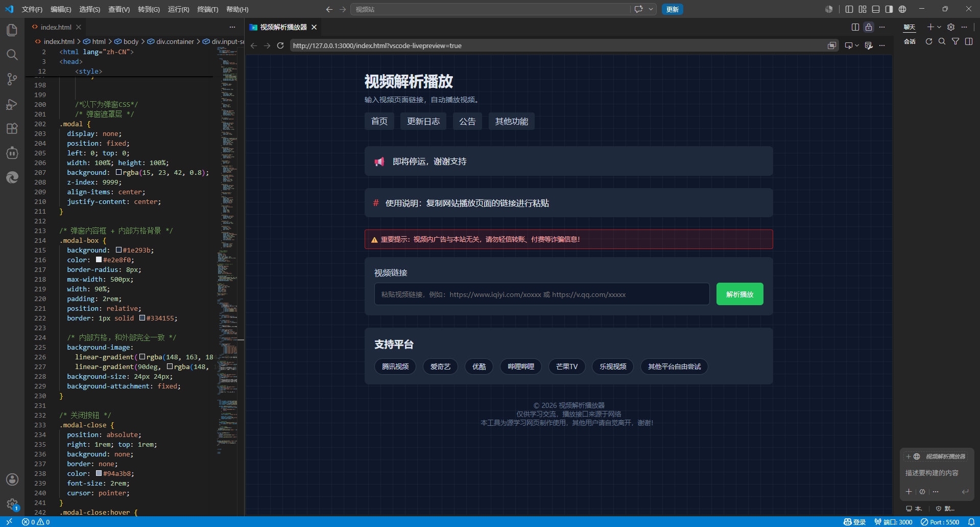980x527 pixels.
Task: Open more actions in preview browser toolbar
Action: pos(882,45)
